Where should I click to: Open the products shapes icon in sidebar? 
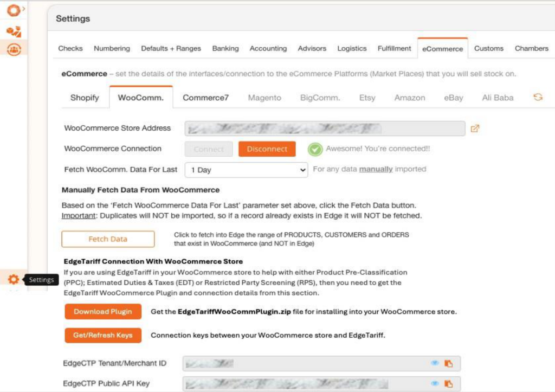point(14,31)
